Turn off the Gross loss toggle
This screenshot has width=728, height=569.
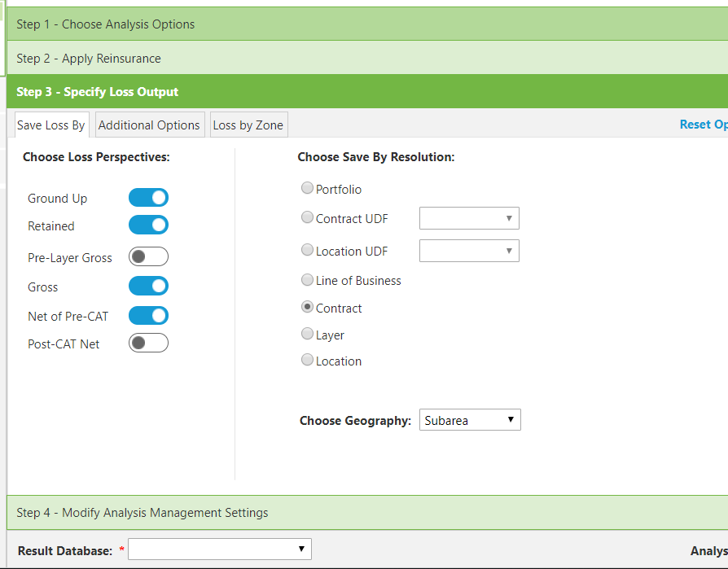tap(148, 286)
